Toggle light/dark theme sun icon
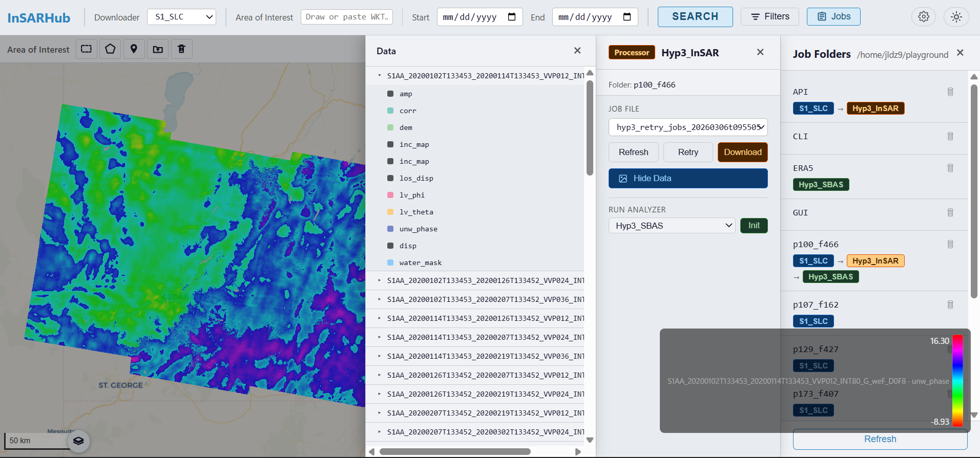Viewport: 980px width, 458px height. (956, 17)
